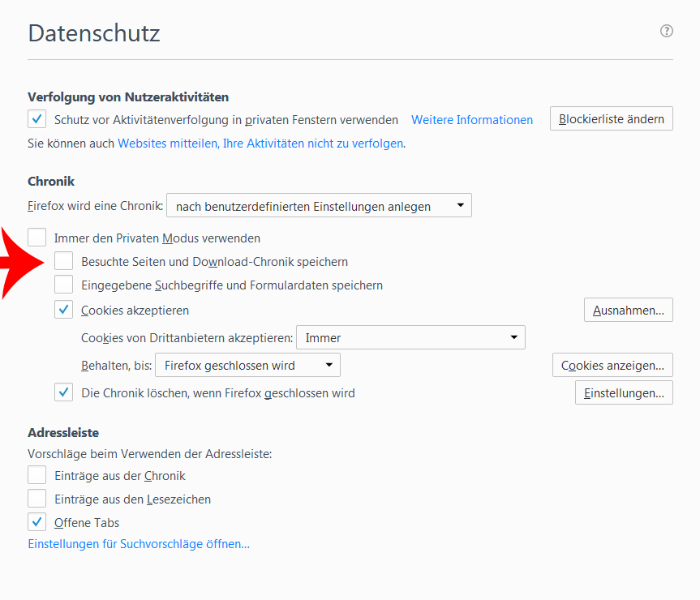
Task: Expand third-party cookies 'Immer' dropdown
Action: pos(410,337)
